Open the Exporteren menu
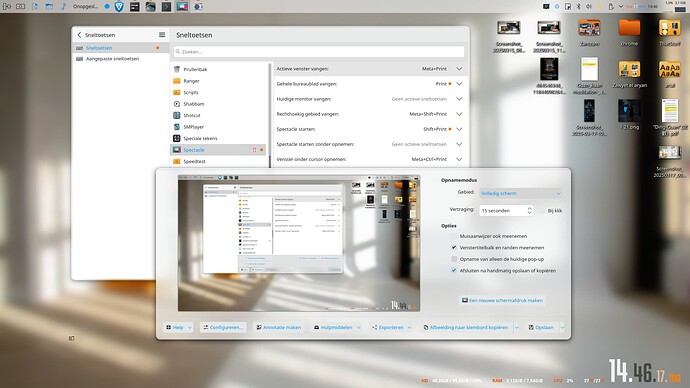690x388 pixels. (x=391, y=327)
